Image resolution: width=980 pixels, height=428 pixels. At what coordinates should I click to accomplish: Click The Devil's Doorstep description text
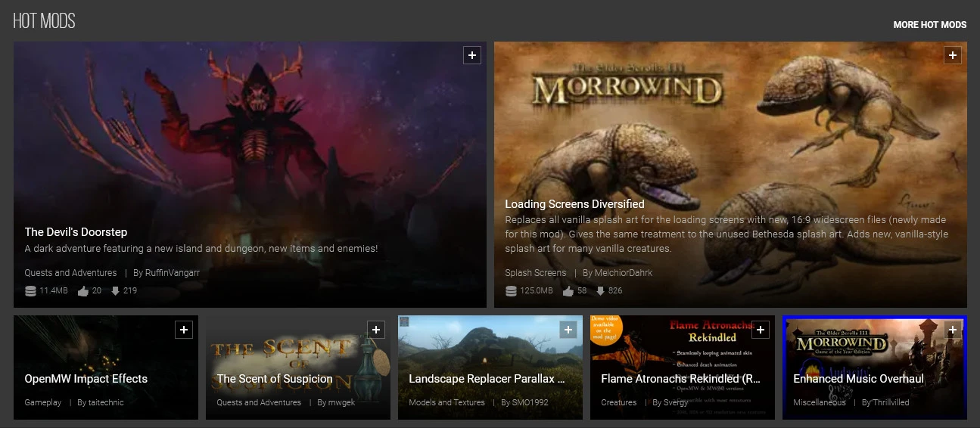tap(201, 249)
